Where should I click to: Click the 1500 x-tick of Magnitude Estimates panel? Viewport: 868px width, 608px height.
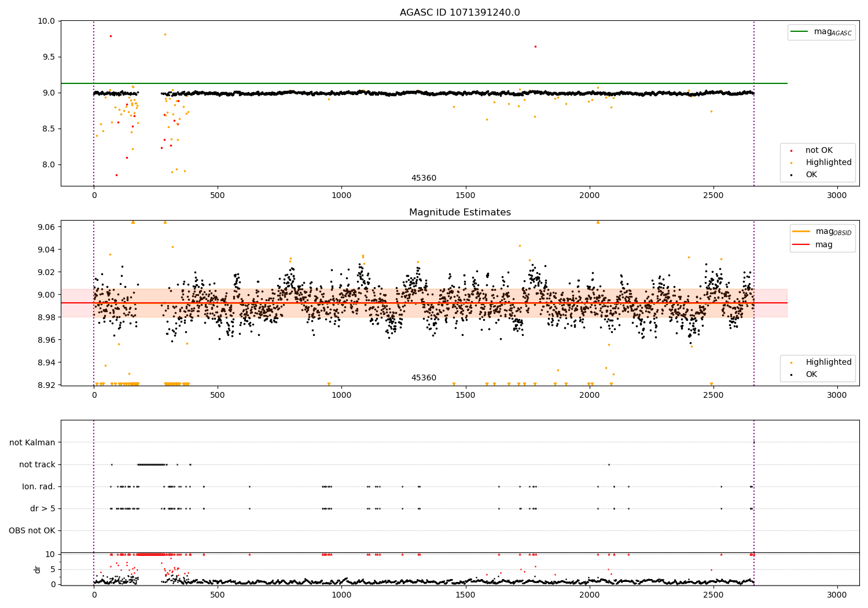(465, 395)
